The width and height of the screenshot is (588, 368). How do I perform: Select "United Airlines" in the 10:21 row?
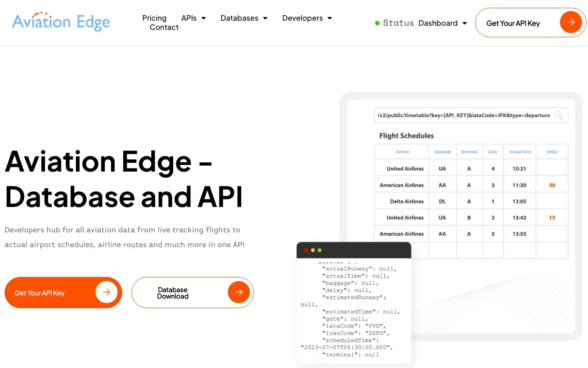(x=405, y=169)
